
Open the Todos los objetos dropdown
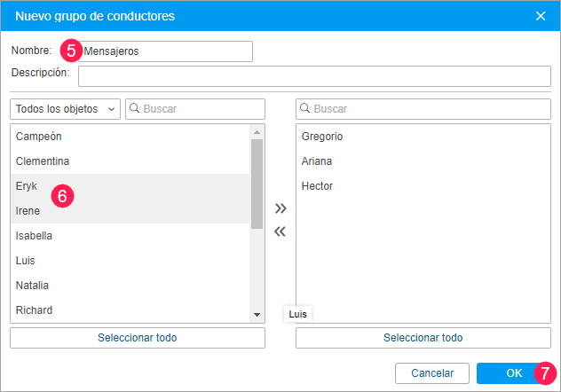pos(66,108)
